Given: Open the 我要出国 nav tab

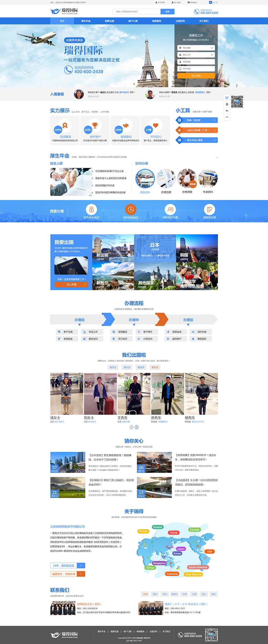Looking at the screenshot, I should click(109, 21).
